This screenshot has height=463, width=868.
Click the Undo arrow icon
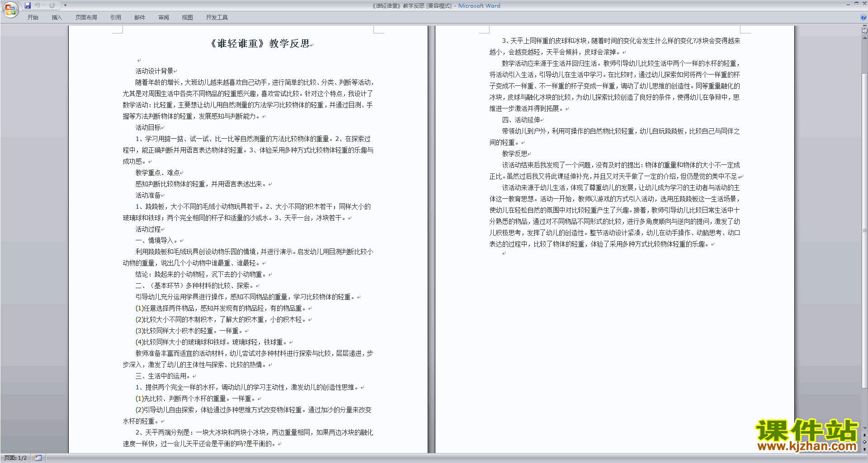coord(37,5)
